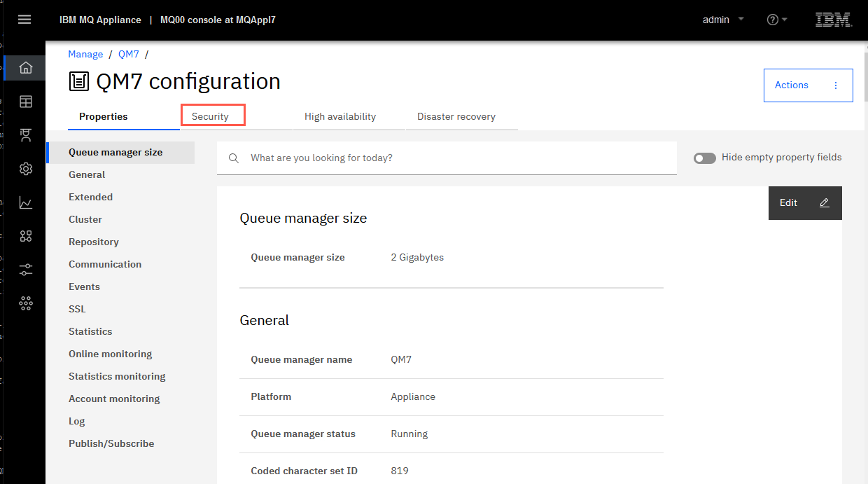Open the four-squares applications icon in sidebar
Viewport: 868px width, 484px height.
(26, 236)
